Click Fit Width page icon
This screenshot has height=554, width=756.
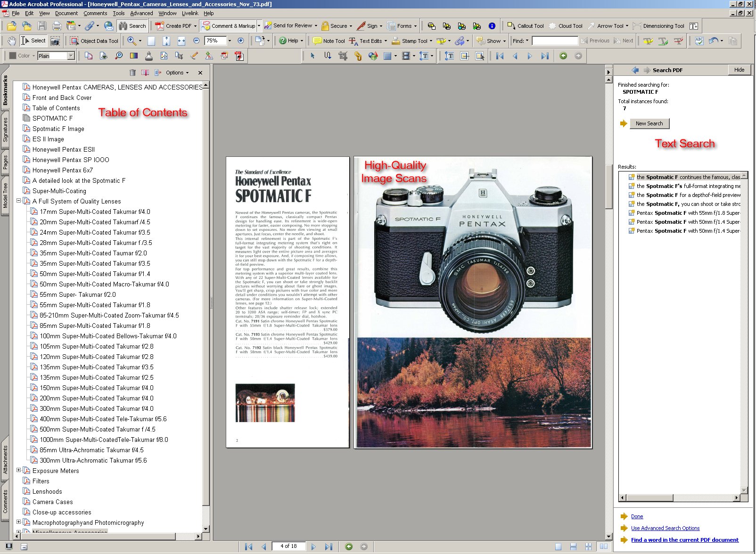(181, 41)
